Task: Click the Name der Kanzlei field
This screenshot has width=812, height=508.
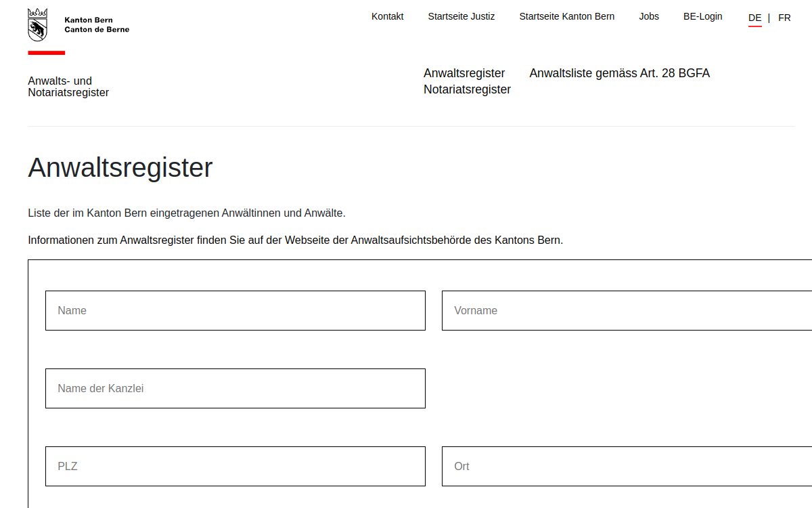Action: (x=235, y=388)
